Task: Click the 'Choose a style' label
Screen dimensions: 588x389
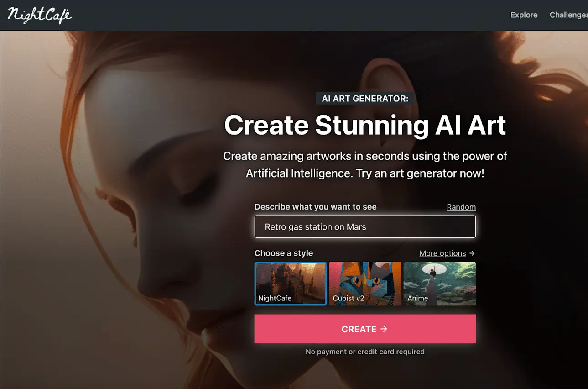Action: coord(284,253)
